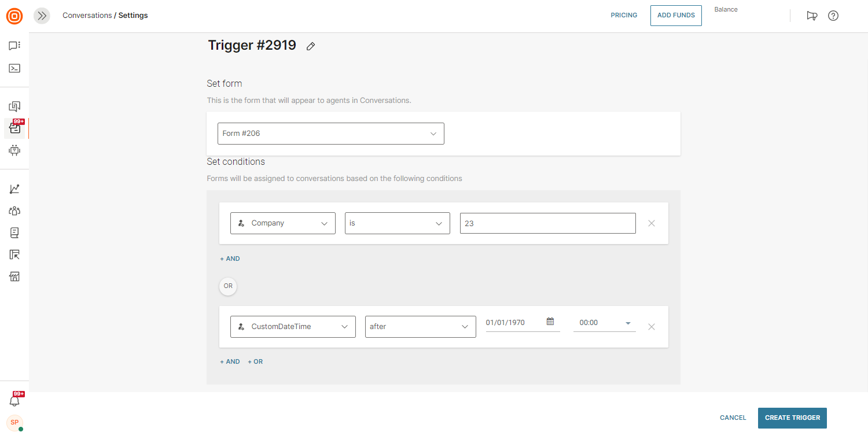Screen dimensions: 868x443
Task: Open the chatbot robot icon in sidebar
Action: pyautogui.click(x=14, y=150)
